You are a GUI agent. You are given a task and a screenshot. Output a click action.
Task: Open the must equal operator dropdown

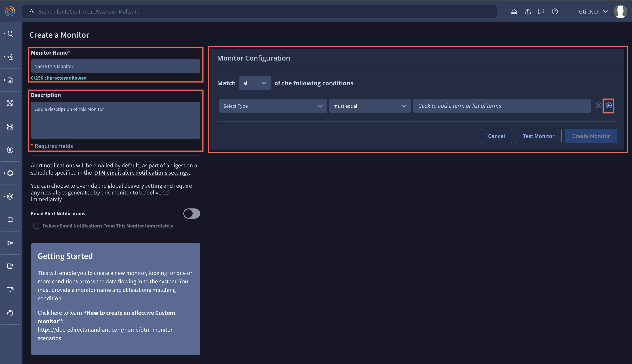click(x=370, y=106)
